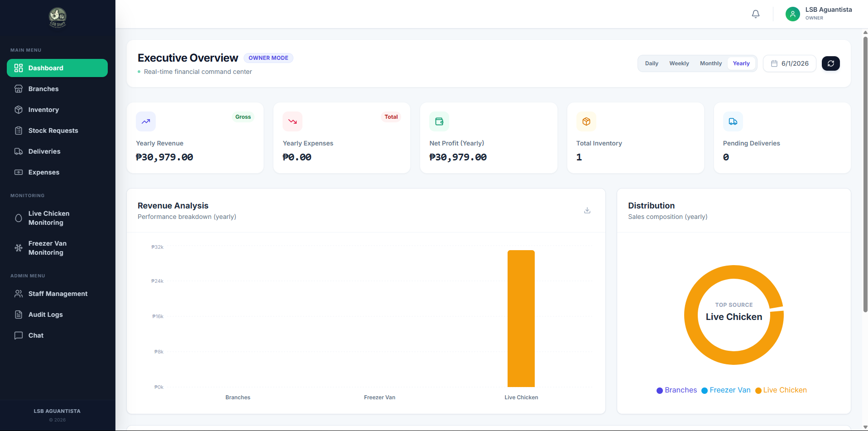Click the Gross badge on revenue card

[243, 117]
